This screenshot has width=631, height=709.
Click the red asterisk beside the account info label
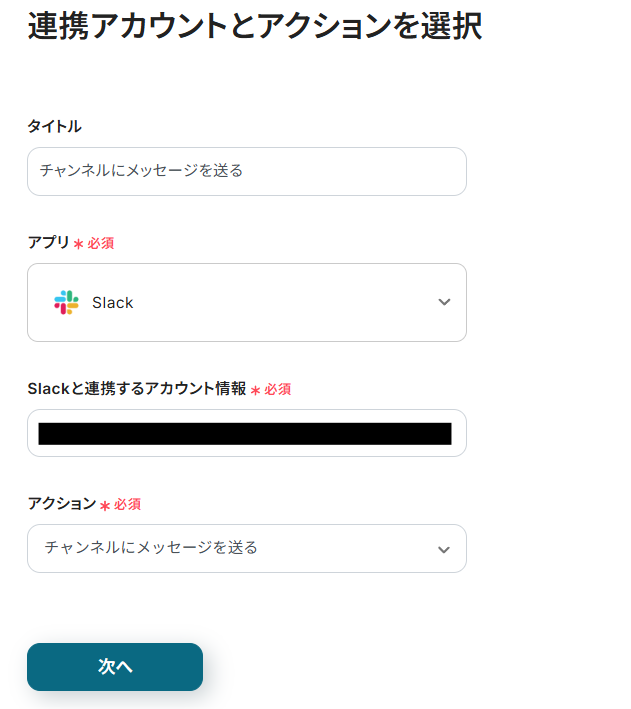[255, 390]
